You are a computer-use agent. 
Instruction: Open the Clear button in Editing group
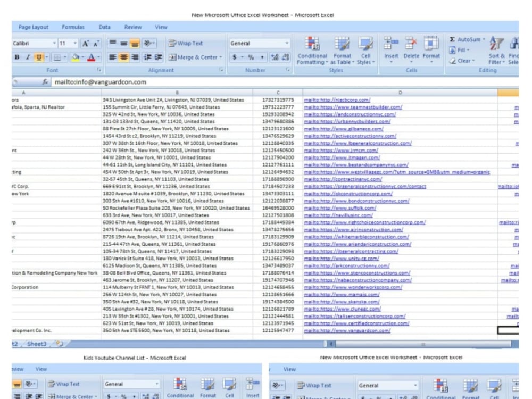pyautogui.click(x=462, y=61)
